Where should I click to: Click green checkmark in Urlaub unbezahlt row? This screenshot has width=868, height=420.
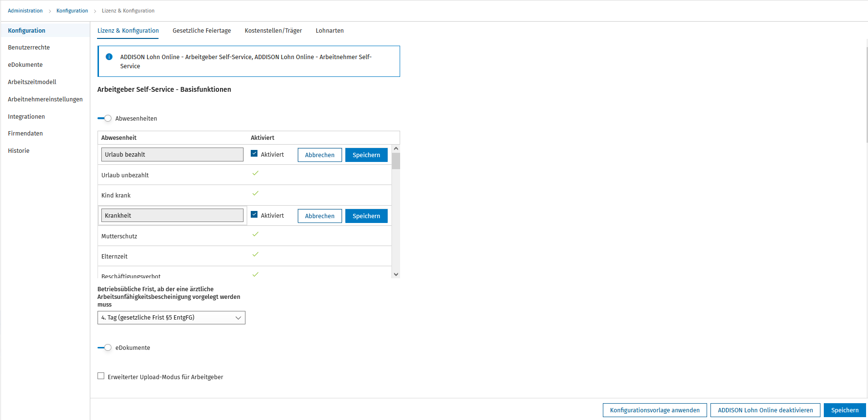click(256, 173)
